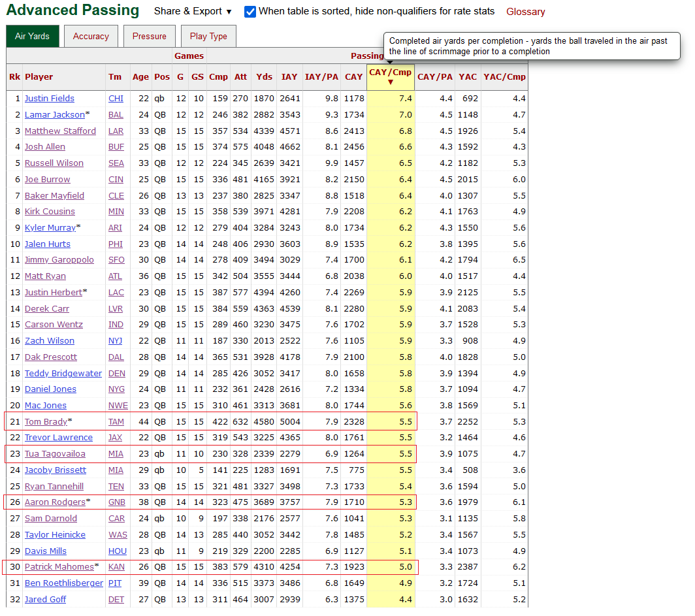
Task: Uncheck the hide non-qualifiers checkbox
Action: (x=250, y=11)
